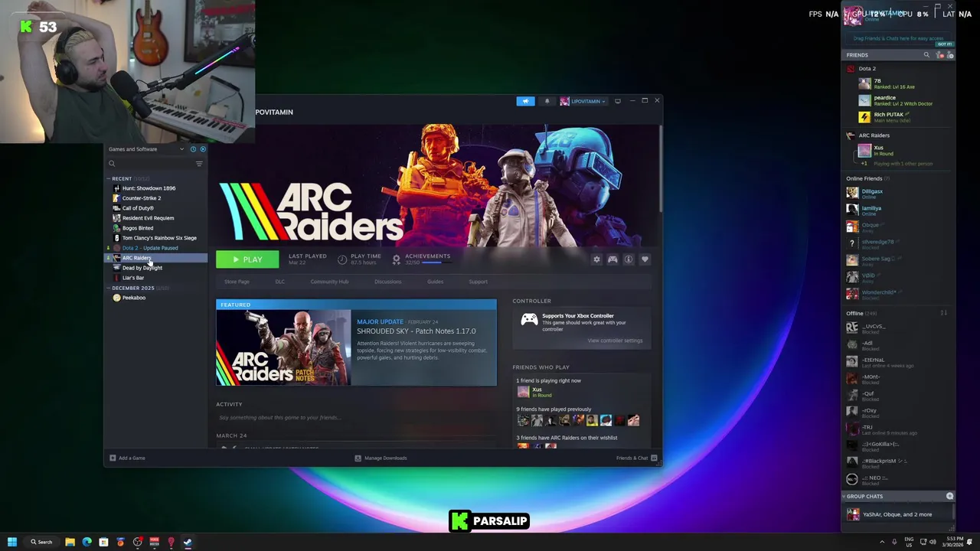
Task: Add ARC Raiders to favorites heart icon
Action: (x=645, y=259)
